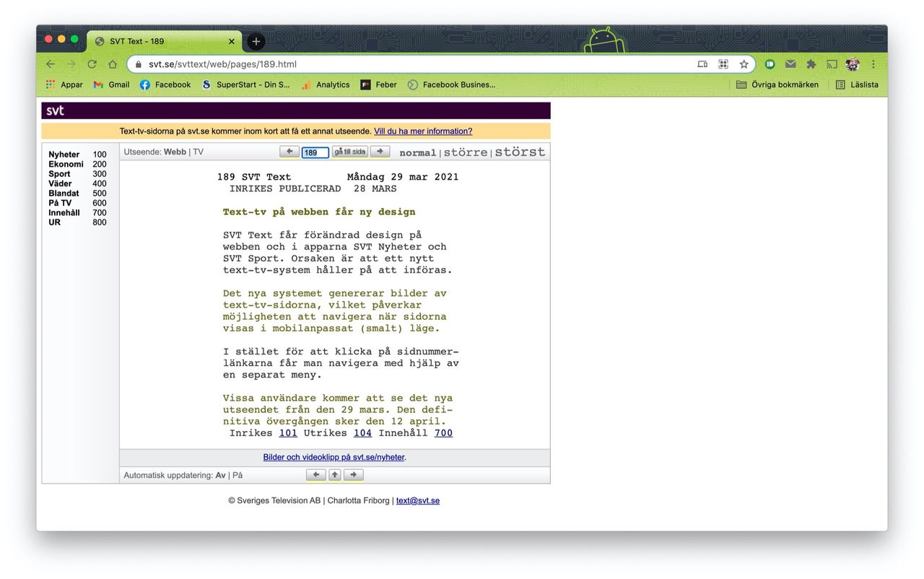
Task: Click the svt logo in header
Action: click(x=56, y=110)
